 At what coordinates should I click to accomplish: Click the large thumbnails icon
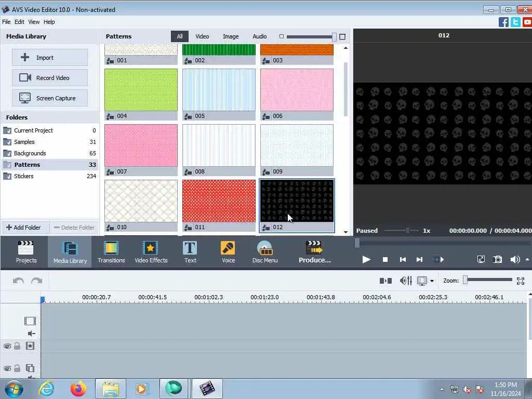pyautogui.click(x=342, y=37)
